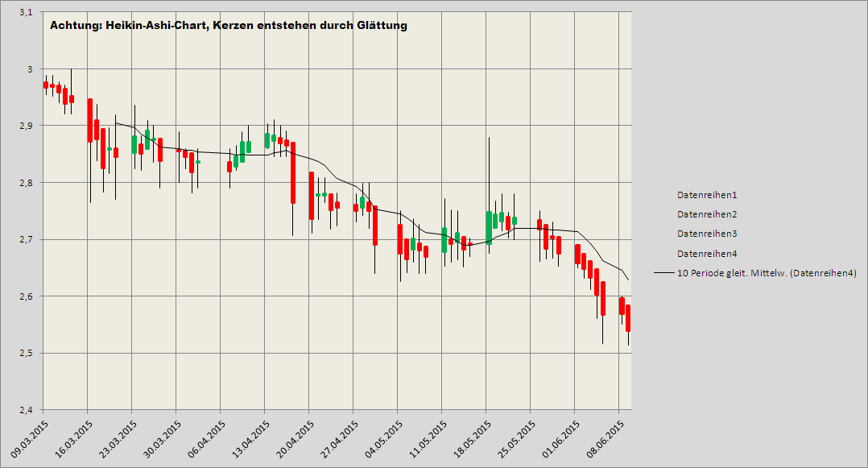868x468 pixels.
Task: Click the date label 13.04.2015
Action: (x=251, y=439)
